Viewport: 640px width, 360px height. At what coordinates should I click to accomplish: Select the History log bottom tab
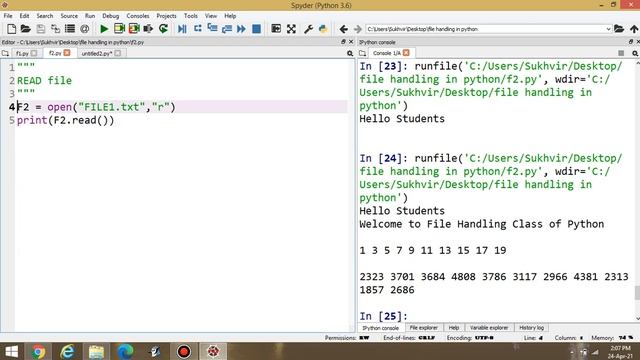(531, 328)
